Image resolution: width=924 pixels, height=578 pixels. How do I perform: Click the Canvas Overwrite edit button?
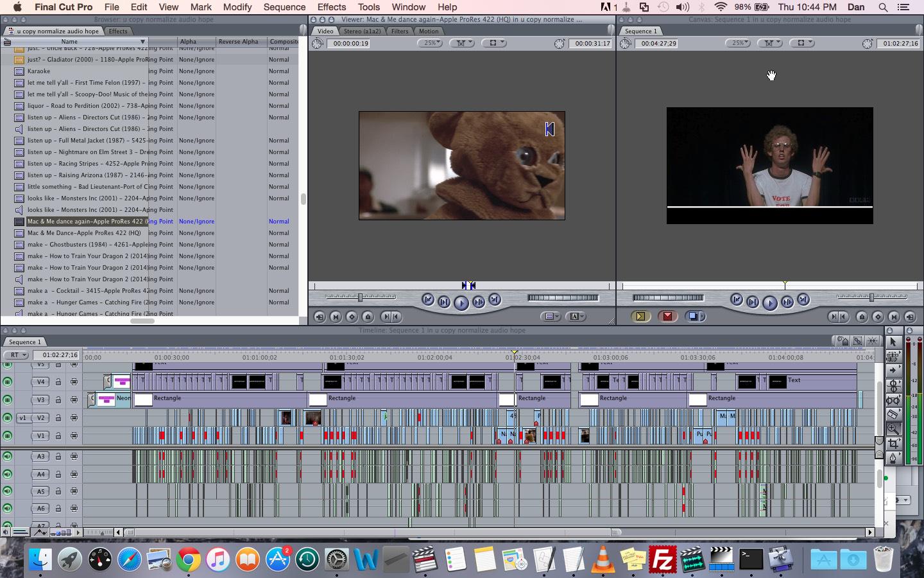(667, 316)
